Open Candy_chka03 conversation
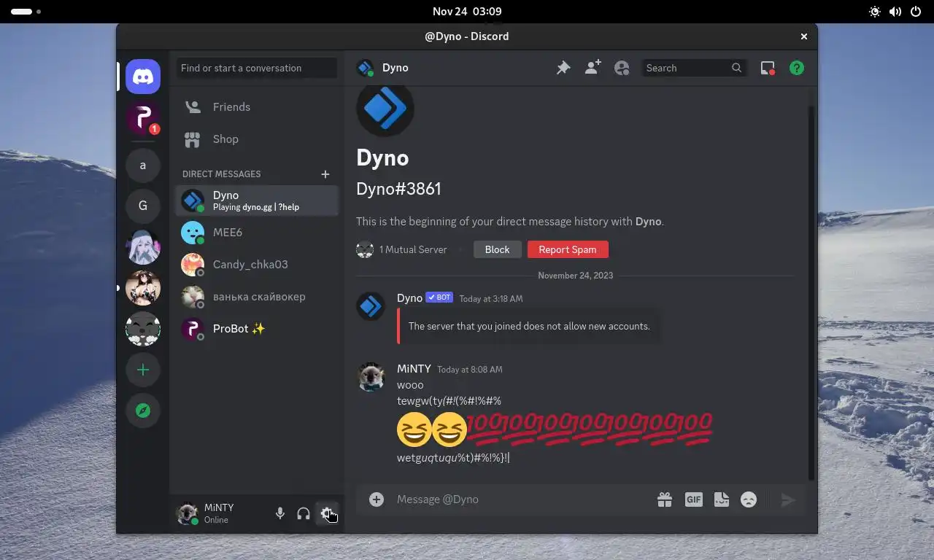Screen dimensions: 934x560 257,265
